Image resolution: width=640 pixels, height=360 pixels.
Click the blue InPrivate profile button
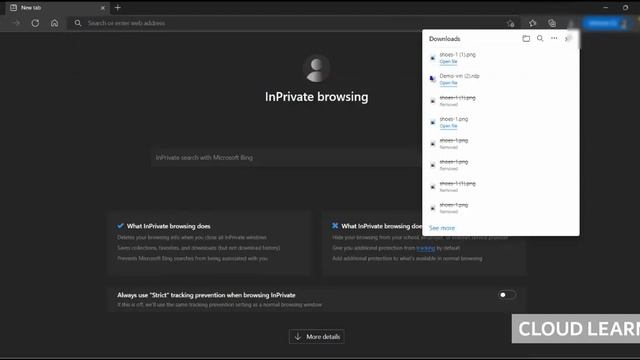[x=607, y=23]
